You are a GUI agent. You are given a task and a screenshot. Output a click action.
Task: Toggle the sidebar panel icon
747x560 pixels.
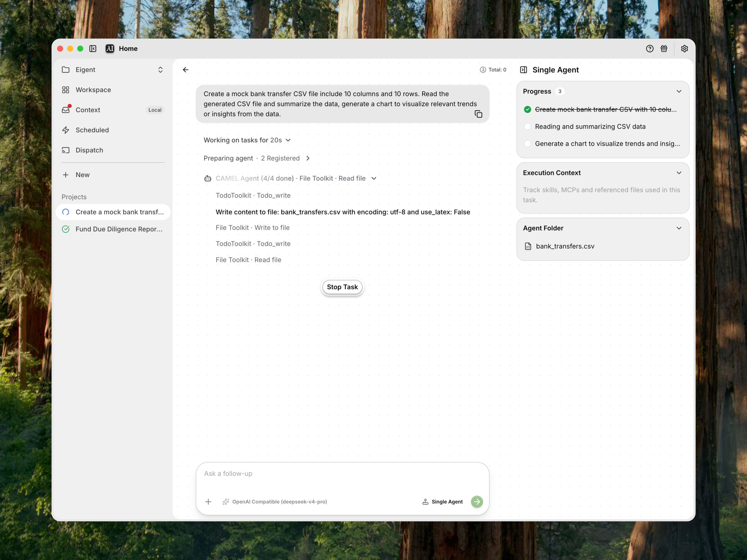pos(93,49)
